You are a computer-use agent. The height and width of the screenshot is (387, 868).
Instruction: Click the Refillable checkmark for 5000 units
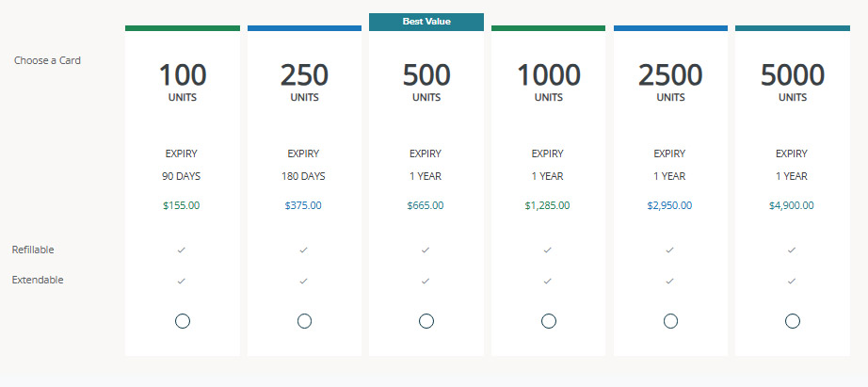[792, 250]
